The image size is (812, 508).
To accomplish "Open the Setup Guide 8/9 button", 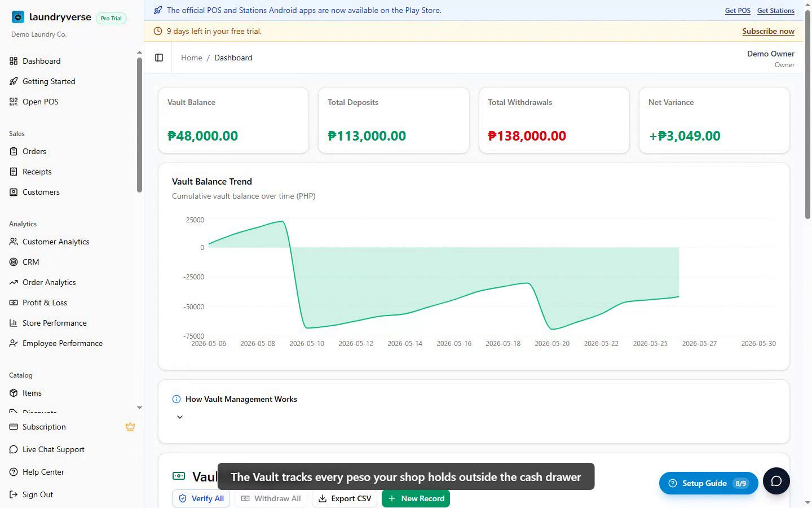I will 708,483.
